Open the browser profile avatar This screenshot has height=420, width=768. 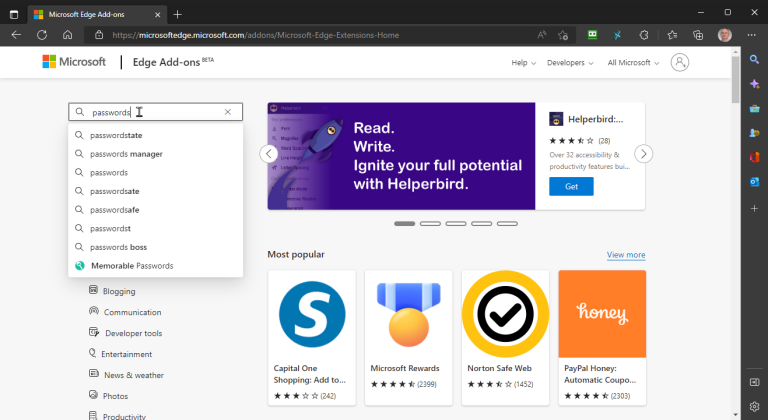(x=724, y=35)
